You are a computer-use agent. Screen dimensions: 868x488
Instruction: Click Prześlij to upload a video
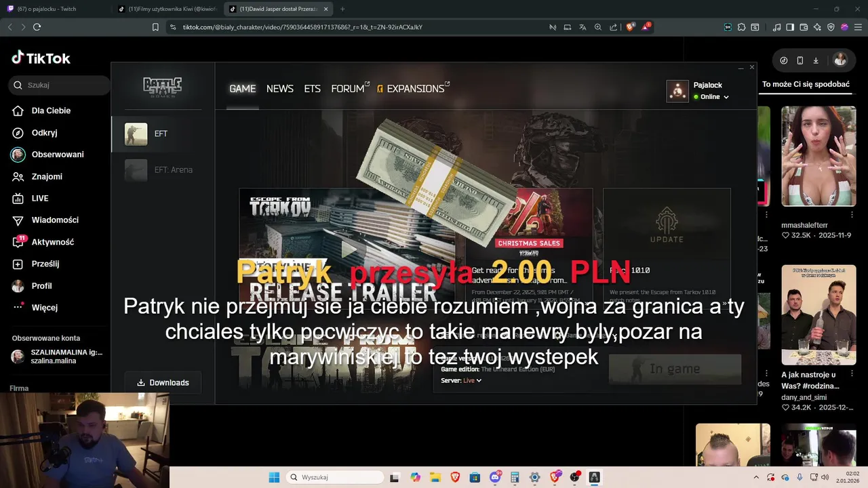coord(45,264)
